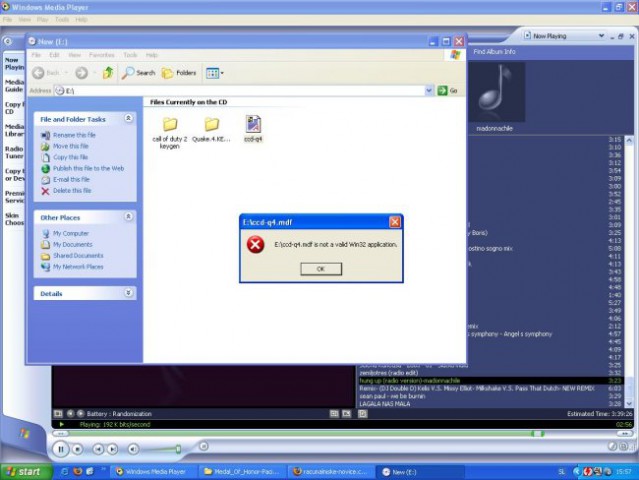Viewport: 639px width, 480px height.
Task: Open My Documents from Other Places
Action: [73, 244]
